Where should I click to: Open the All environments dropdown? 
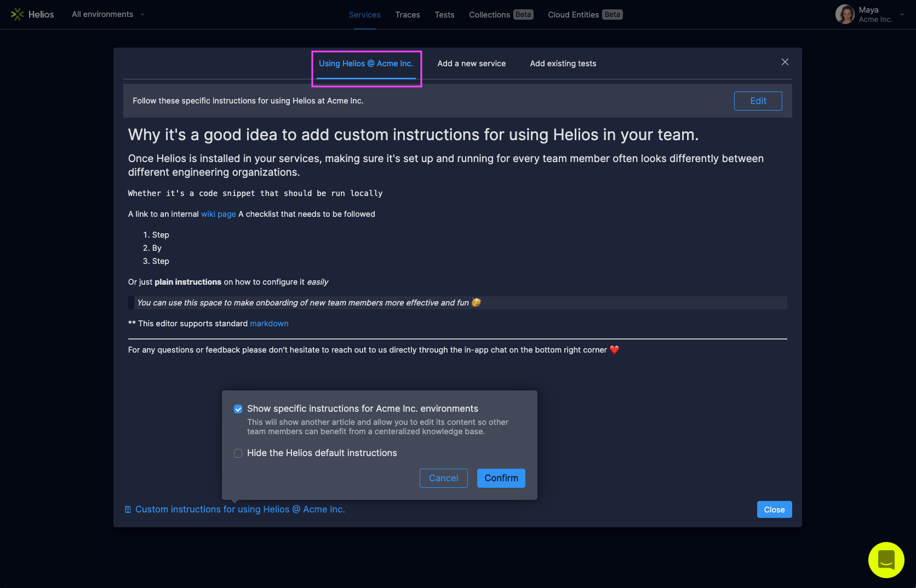[x=108, y=14]
